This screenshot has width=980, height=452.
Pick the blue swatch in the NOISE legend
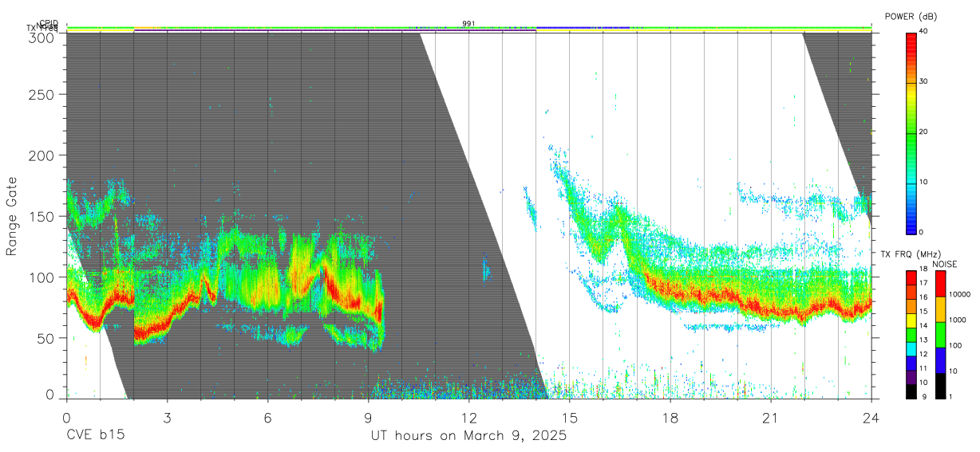pyautogui.click(x=939, y=360)
